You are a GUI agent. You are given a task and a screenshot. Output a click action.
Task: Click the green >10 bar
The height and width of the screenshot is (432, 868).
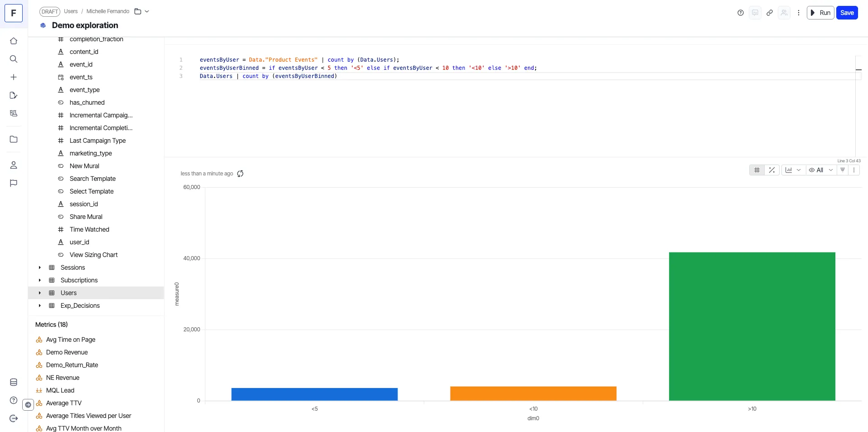pos(752,326)
